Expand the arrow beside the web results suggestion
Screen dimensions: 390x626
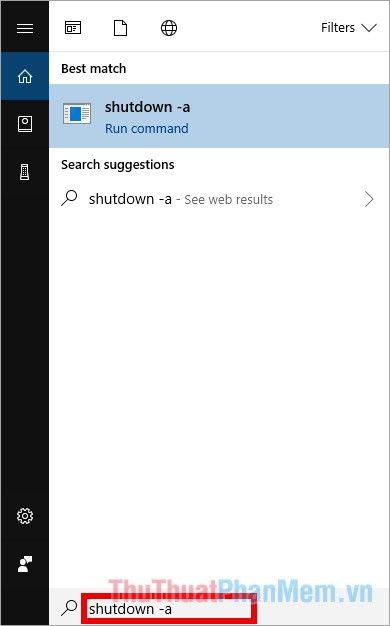(369, 199)
